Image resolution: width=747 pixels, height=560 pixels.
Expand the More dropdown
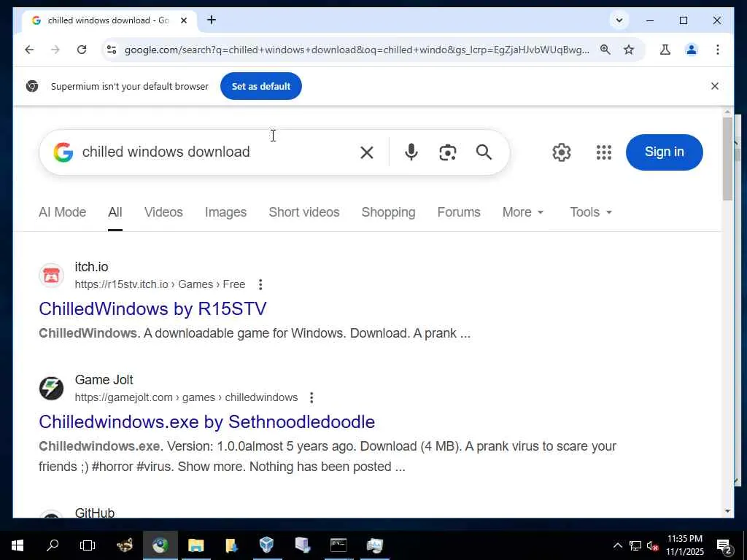522,212
